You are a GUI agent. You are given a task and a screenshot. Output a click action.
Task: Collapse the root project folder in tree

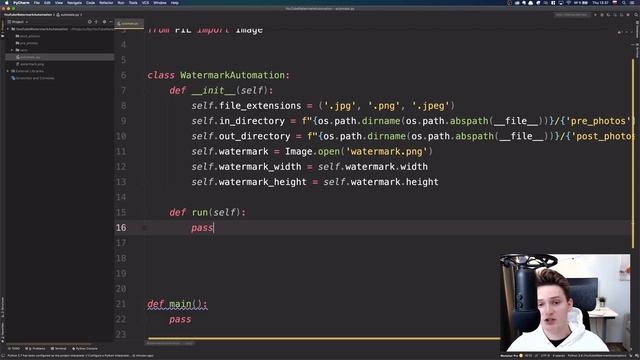coord(8,29)
